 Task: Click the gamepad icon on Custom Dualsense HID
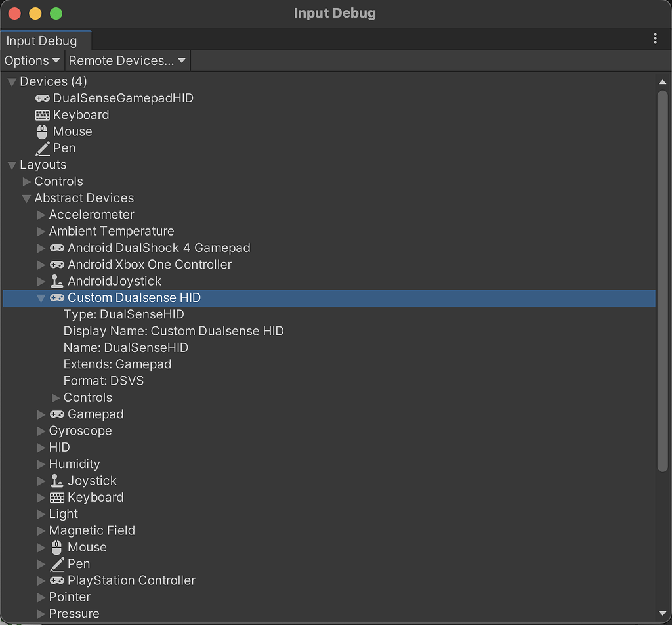pyautogui.click(x=56, y=297)
